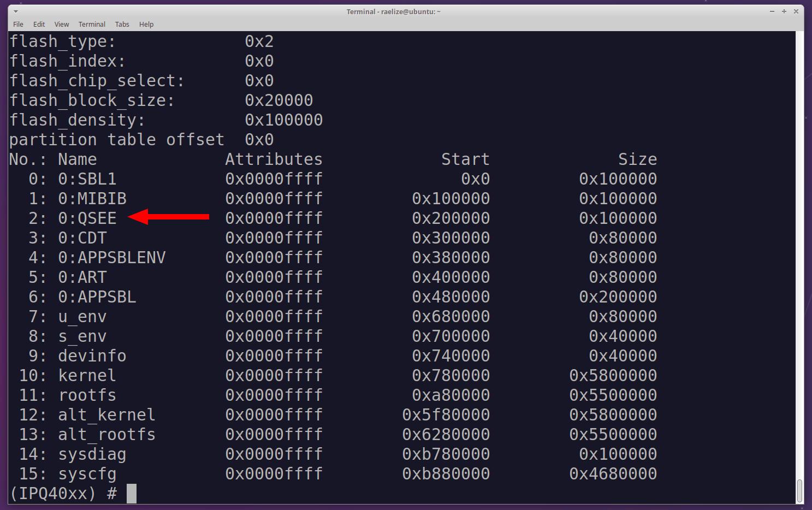Minimize the terminal window
The image size is (812, 510).
[x=772, y=11]
